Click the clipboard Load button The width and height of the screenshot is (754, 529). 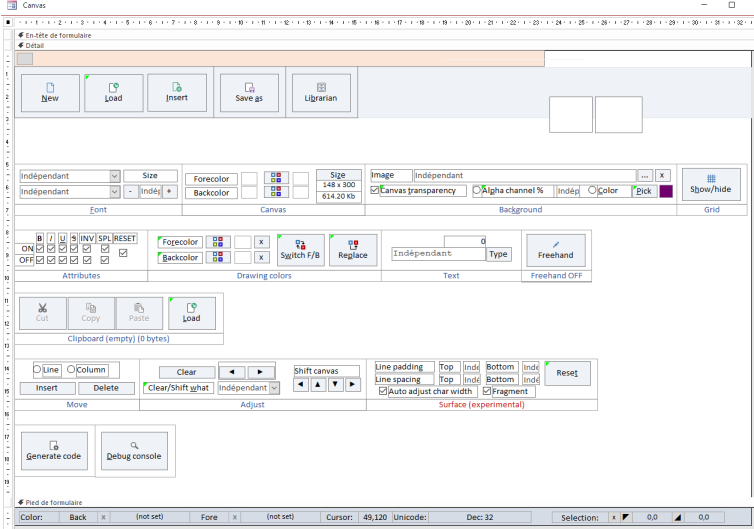[x=191, y=313]
